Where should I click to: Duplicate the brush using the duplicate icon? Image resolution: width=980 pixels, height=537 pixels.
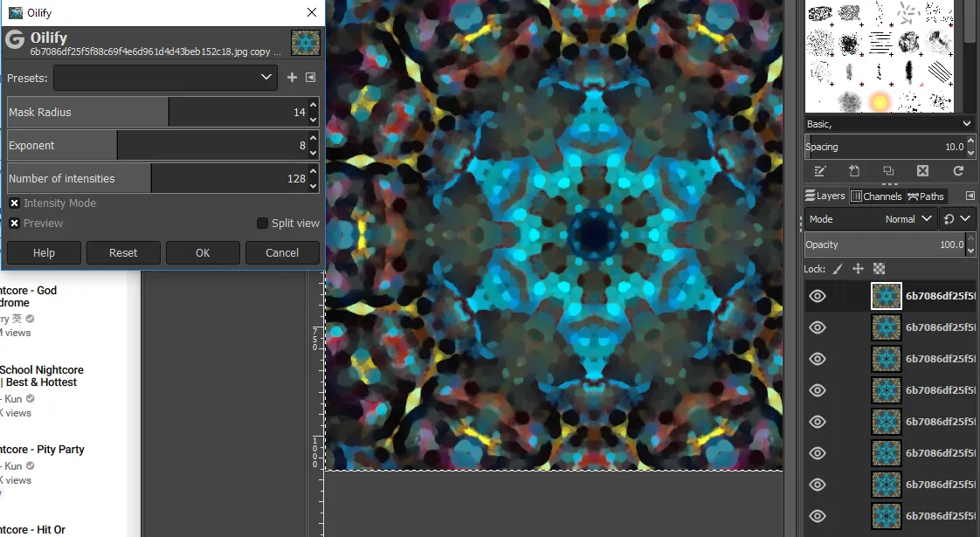coord(888,170)
